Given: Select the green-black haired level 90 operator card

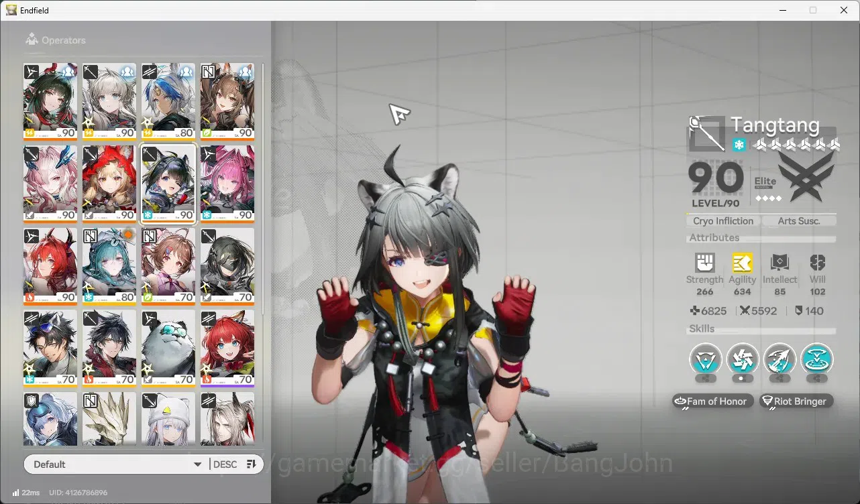Looking at the screenshot, I should click(50, 101).
